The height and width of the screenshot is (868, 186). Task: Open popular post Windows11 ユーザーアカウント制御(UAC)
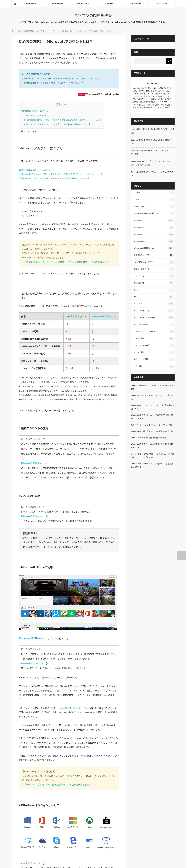coord(152,465)
